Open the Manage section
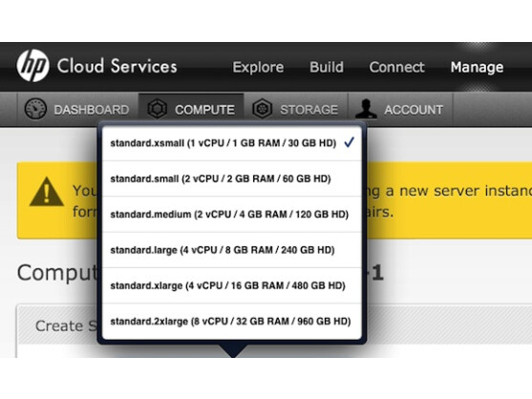The height and width of the screenshot is (399, 532). coord(477,67)
